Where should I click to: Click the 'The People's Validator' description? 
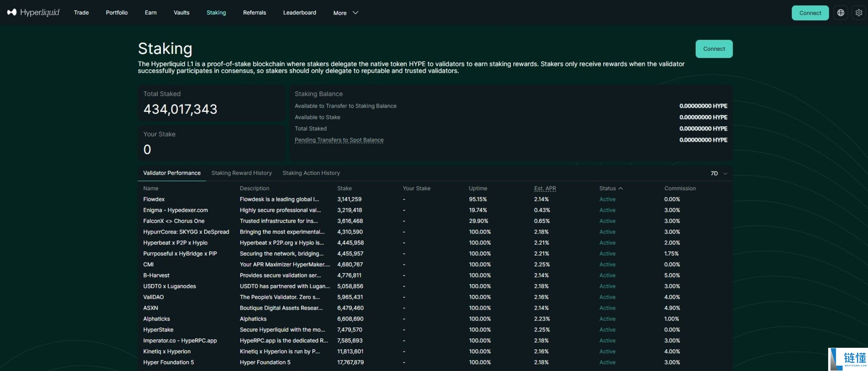point(280,297)
